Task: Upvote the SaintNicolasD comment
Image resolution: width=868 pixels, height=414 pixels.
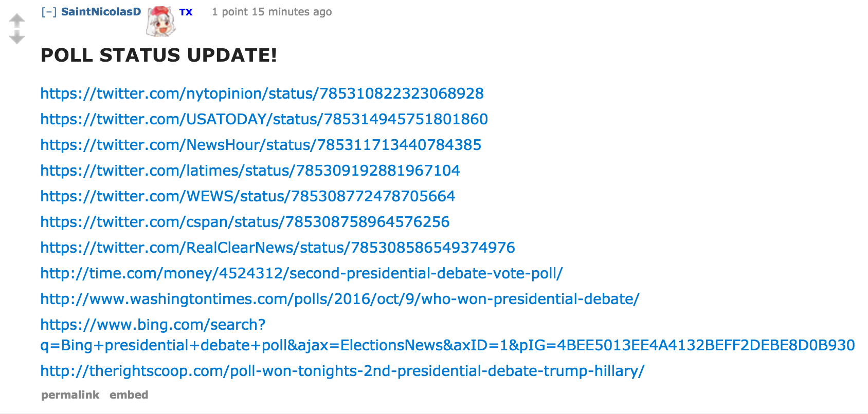Action: coord(17,21)
